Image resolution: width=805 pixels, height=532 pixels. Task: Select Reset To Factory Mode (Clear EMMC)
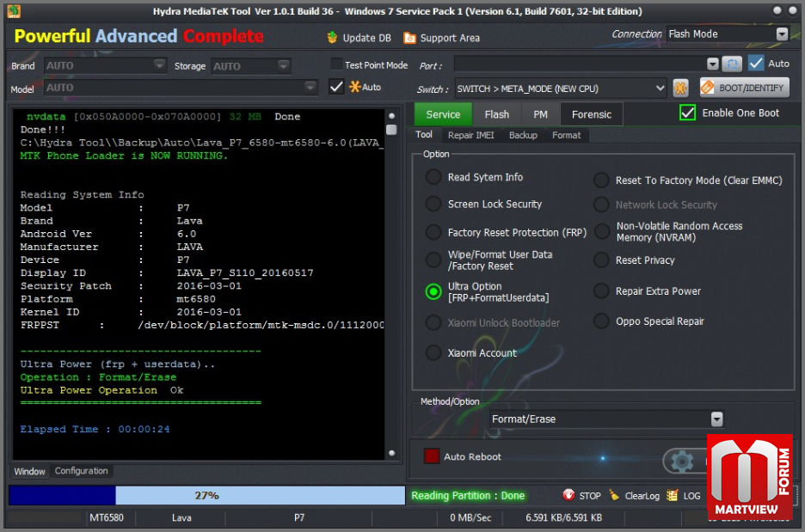click(601, 180)
